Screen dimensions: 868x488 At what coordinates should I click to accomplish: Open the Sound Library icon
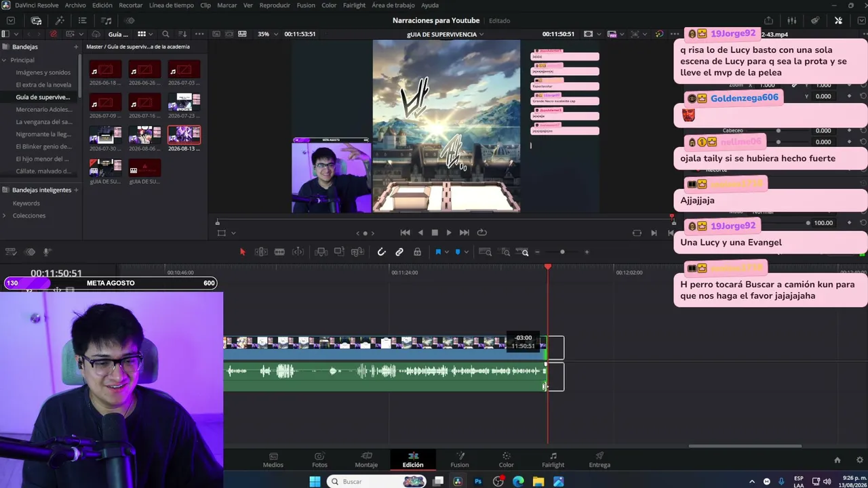pyautogui.click(x=106, y=20)
